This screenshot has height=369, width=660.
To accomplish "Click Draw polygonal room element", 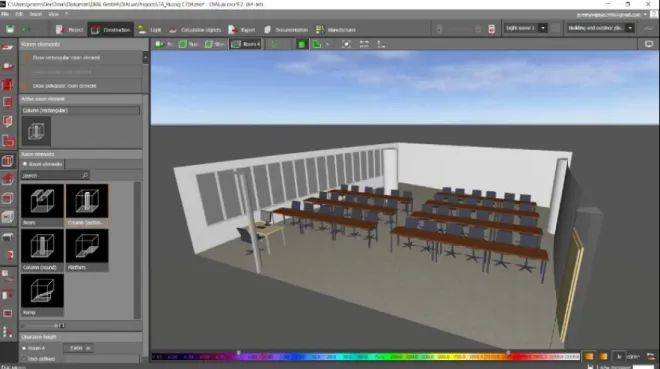I will pyautogui.click(x=64, y=85).
